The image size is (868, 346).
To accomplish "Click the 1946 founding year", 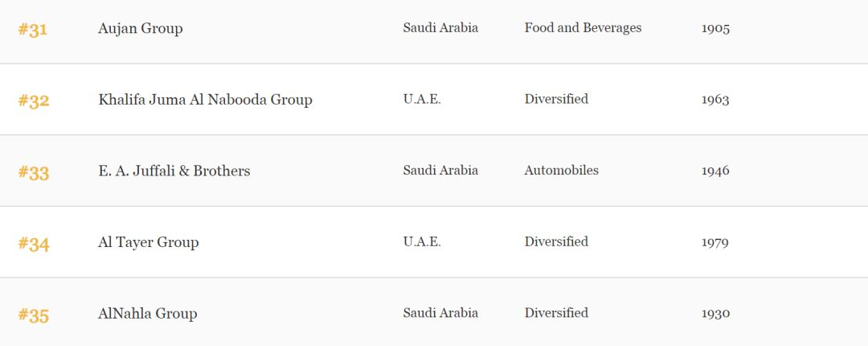I will pyautogui.click(x=715, y=171).
